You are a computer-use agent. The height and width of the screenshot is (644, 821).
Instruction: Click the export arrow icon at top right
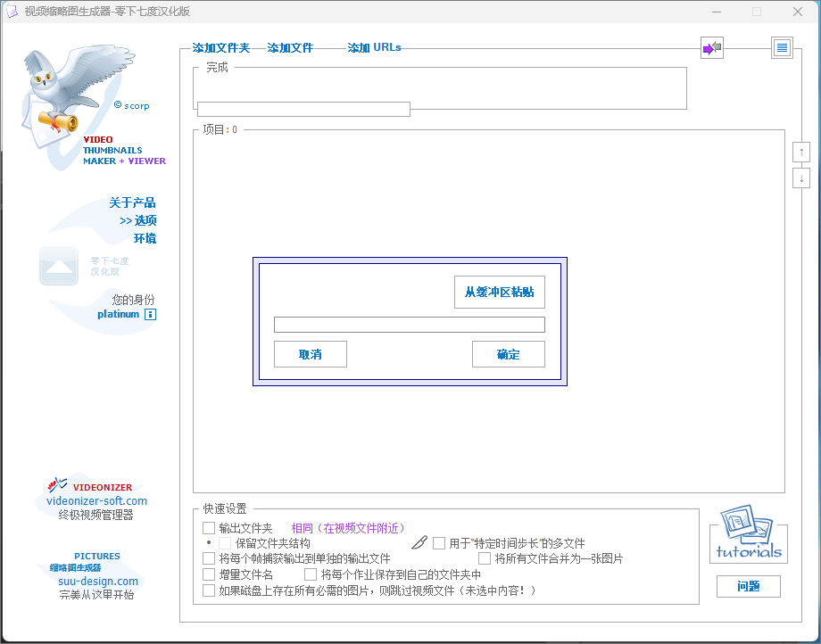tap(711, 47)
